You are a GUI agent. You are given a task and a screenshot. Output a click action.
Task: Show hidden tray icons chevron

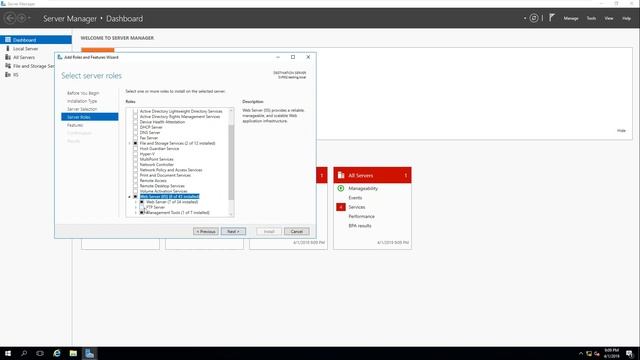(x=580, y=353)
